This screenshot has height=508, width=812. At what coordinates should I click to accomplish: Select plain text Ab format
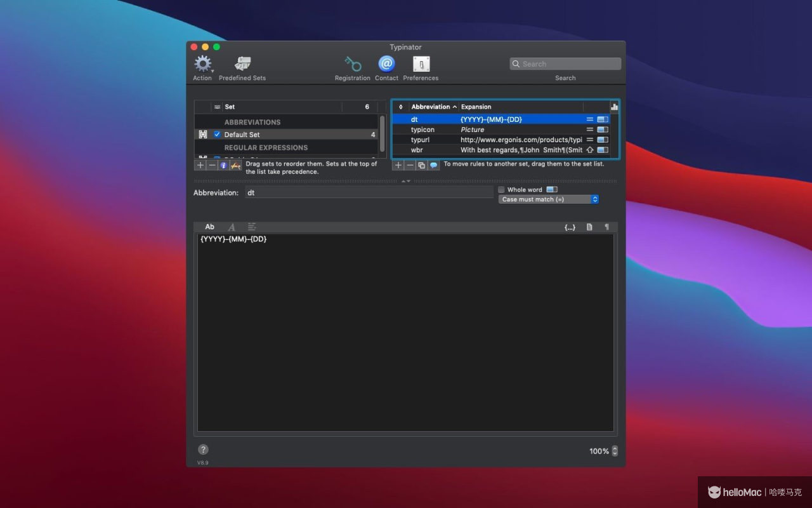(x=209, y=227)
